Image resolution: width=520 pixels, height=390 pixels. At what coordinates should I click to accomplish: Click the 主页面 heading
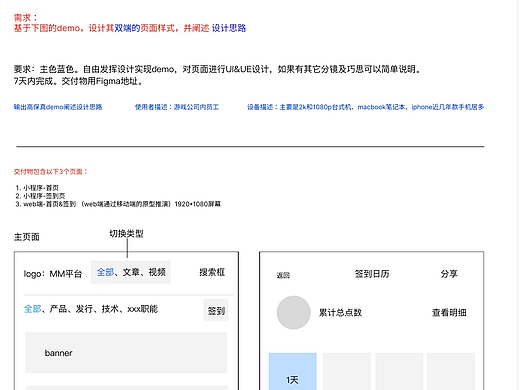tap(27, 237)
